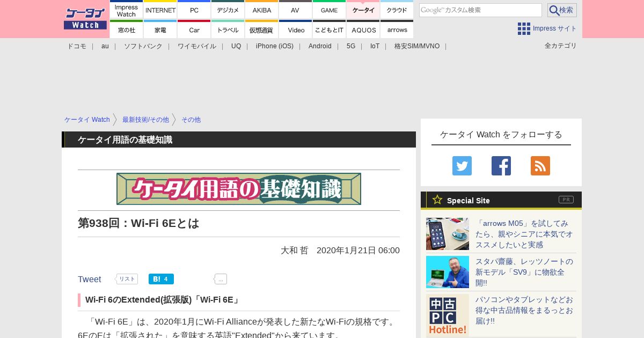The height and width of the screenshot is (338, 644).
Task: Go to the au category
Action: pos(105,46)
